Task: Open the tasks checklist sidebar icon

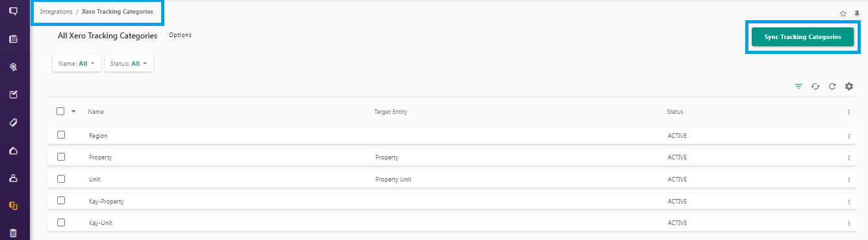Action: click(13, 95)
